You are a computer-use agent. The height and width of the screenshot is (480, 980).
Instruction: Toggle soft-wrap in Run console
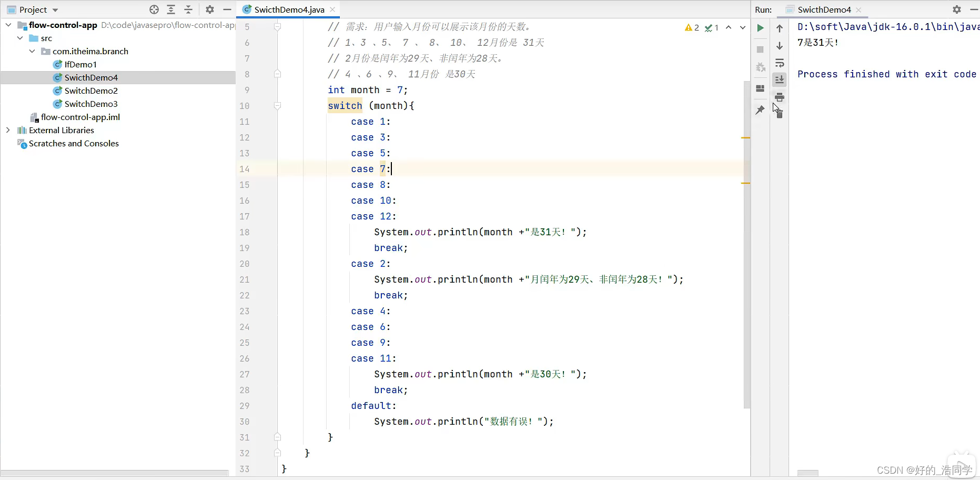[x=780, y=63]
